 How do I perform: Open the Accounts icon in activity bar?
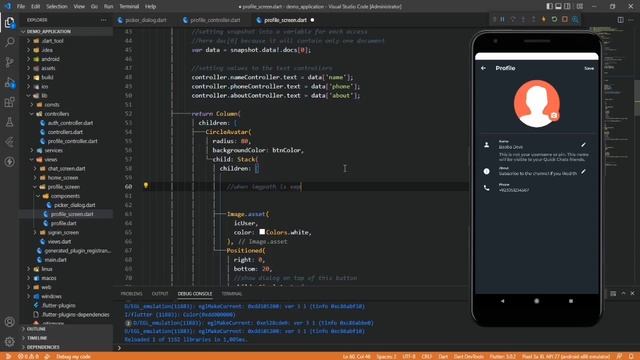[x=9, y=322]
